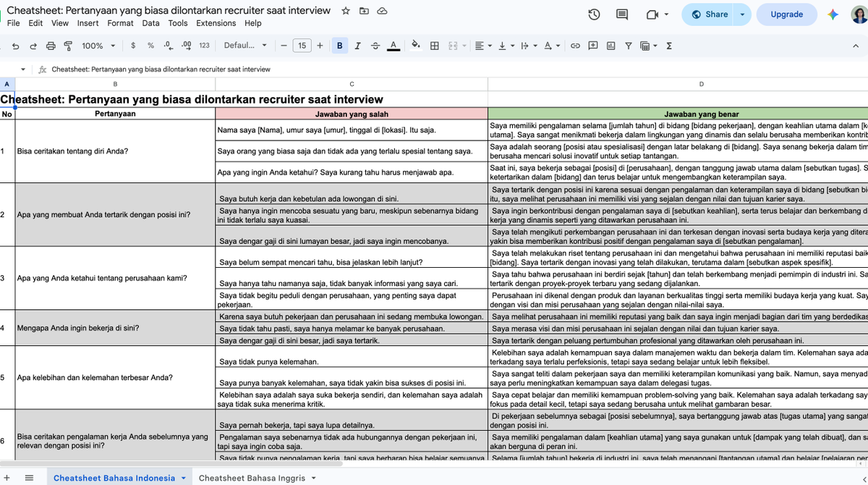Open more number formats (123)

pyautogui.click(x=204, y=46)
